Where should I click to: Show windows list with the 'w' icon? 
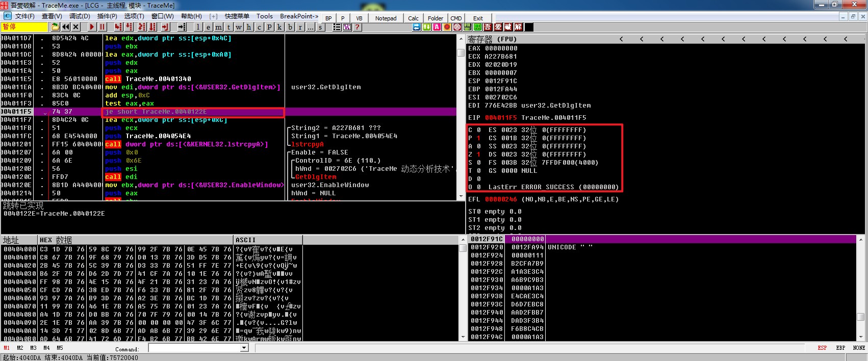point(239,27)
